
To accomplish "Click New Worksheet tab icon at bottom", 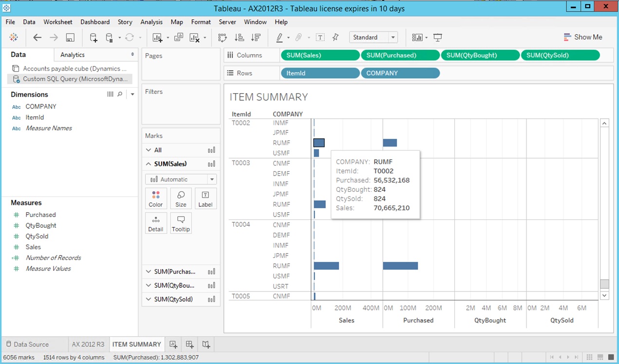I will point(173,345).
